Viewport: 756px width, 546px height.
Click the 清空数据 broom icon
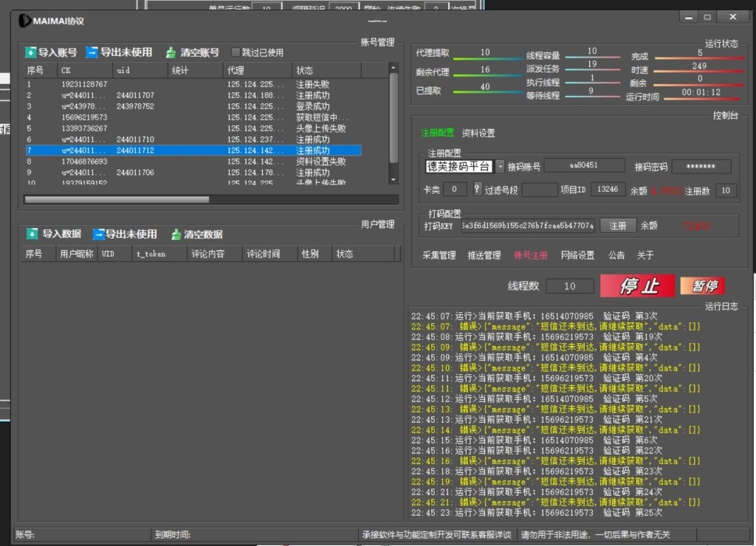tap(176, 235)
